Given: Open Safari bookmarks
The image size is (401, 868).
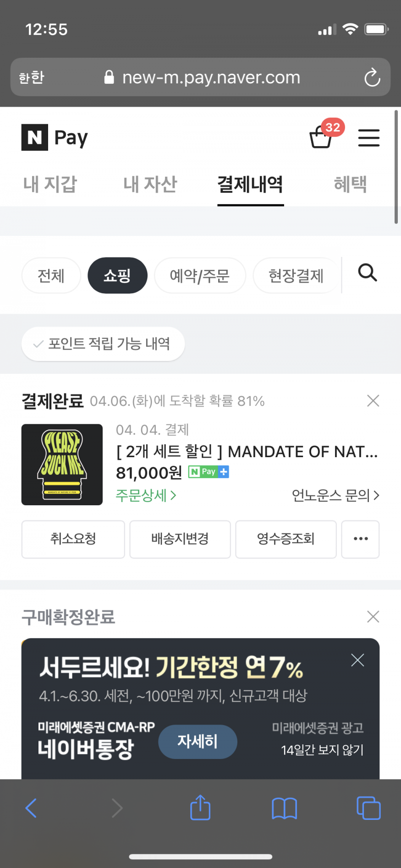Looking at the screenshot, I should 284,808.
